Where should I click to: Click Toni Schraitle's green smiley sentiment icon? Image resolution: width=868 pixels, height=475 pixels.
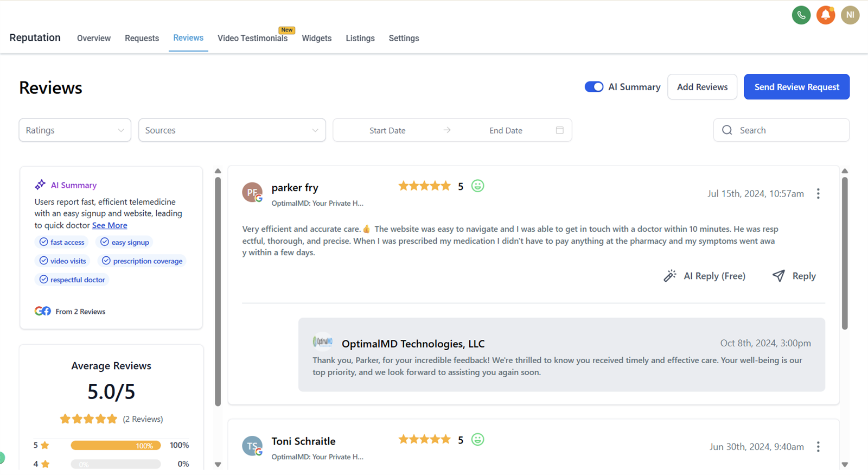tap(477, 439)
